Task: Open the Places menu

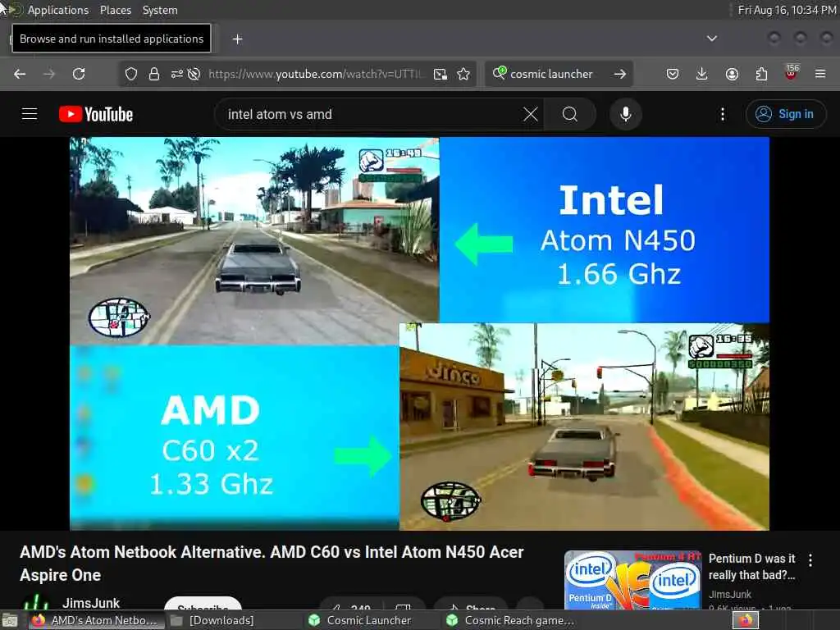Action: pos(115,10)
